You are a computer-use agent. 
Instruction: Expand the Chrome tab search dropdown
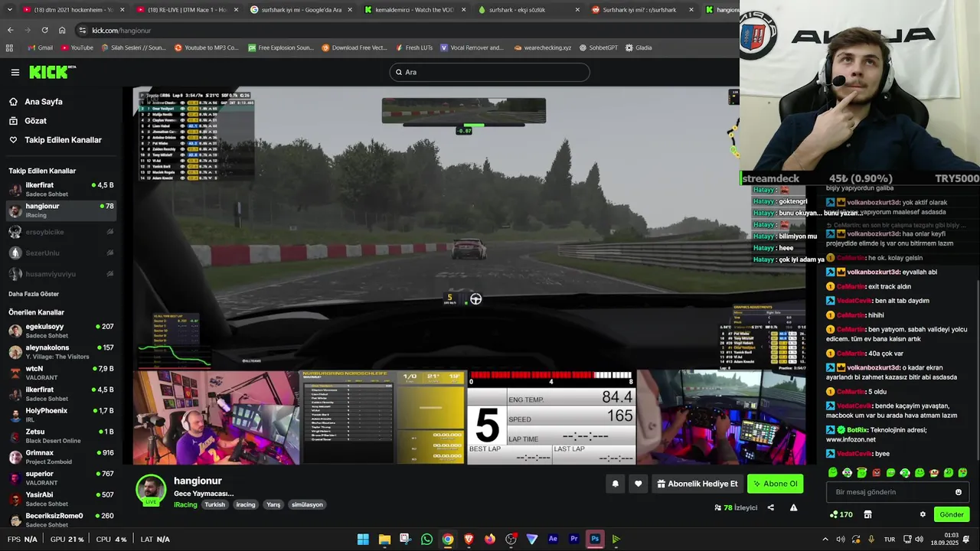tap(9, 10)
